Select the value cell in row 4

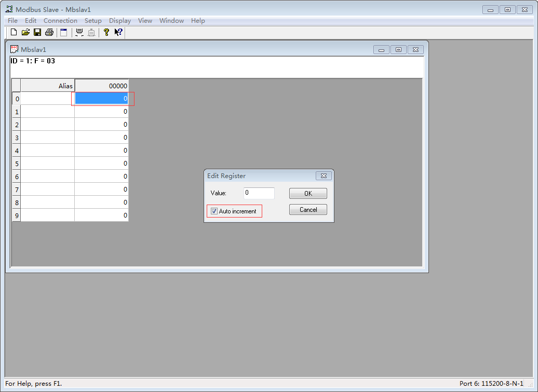point(102,151)
